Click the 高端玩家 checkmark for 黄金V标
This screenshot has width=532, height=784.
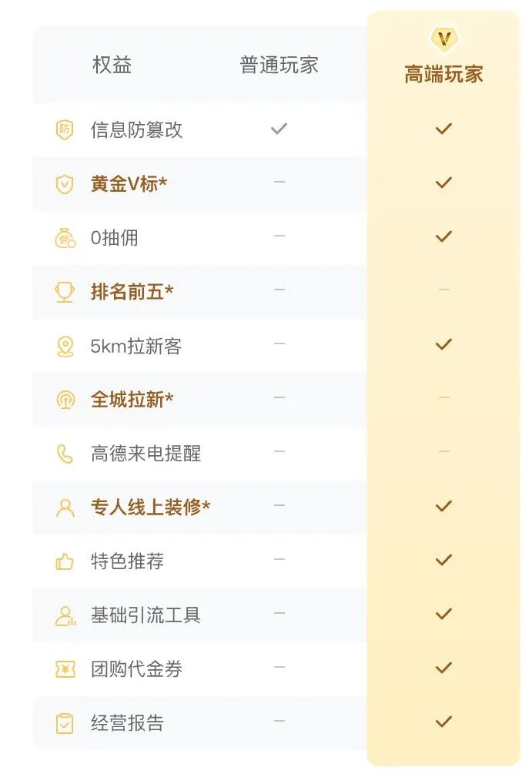point(443,183)
